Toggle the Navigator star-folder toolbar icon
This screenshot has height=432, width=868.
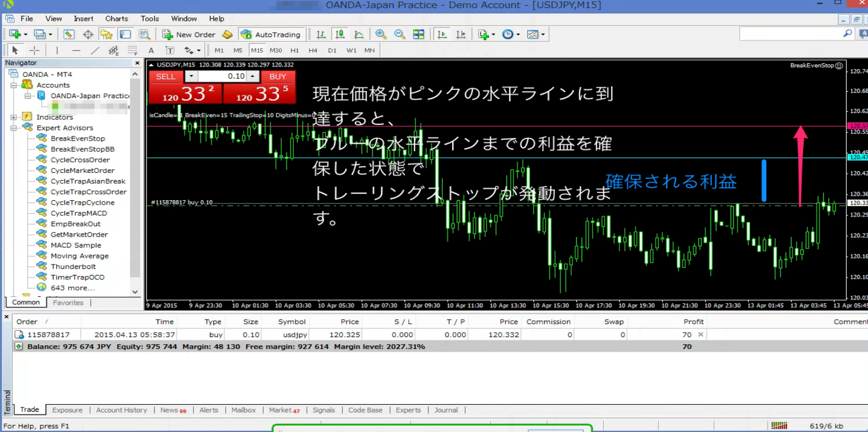click(106, 34)
